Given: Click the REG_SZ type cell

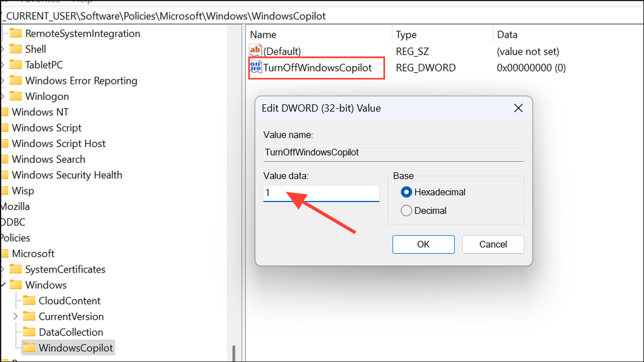Looking at the screenshot, I should tap(412, 52).
